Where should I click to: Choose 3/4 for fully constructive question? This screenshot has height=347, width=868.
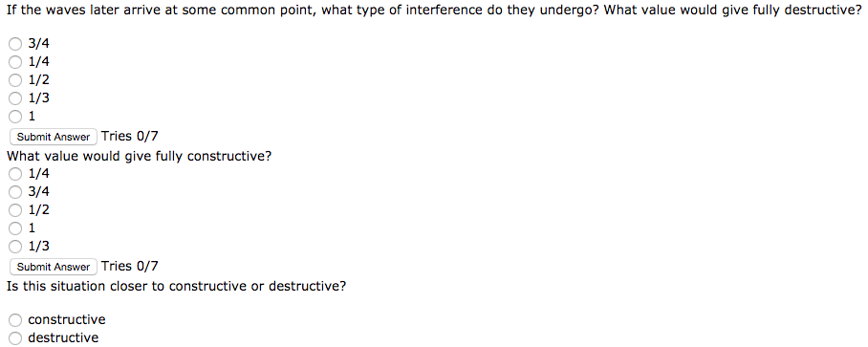click(x=15, y=192)
